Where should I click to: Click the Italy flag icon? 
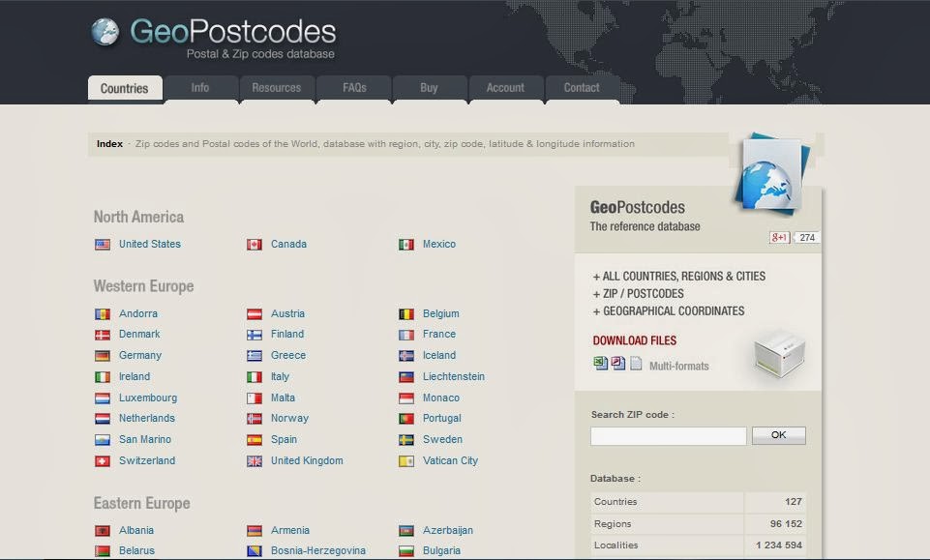[x=255, y=377]
